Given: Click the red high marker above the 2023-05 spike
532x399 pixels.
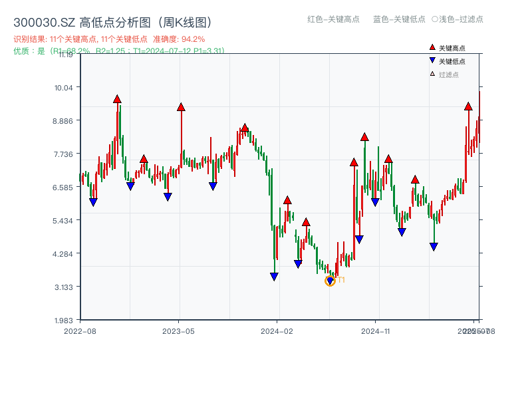Looking at the screenshot, I should (181, 107).
